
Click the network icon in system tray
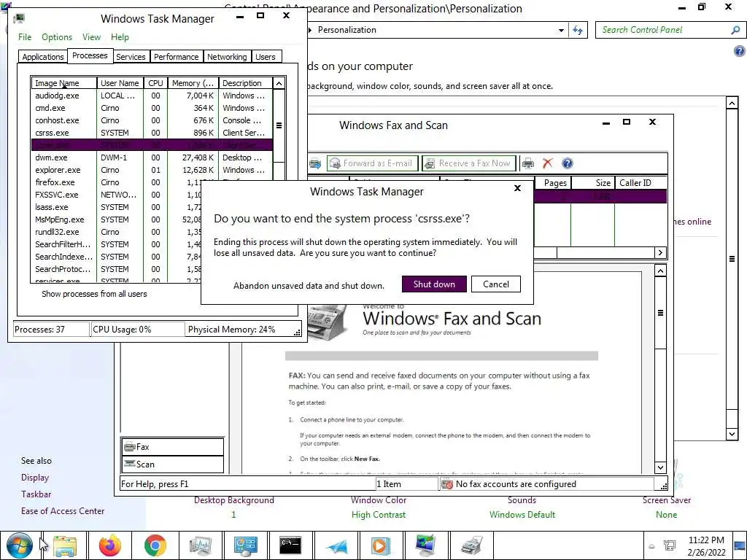tap(670, 545)
